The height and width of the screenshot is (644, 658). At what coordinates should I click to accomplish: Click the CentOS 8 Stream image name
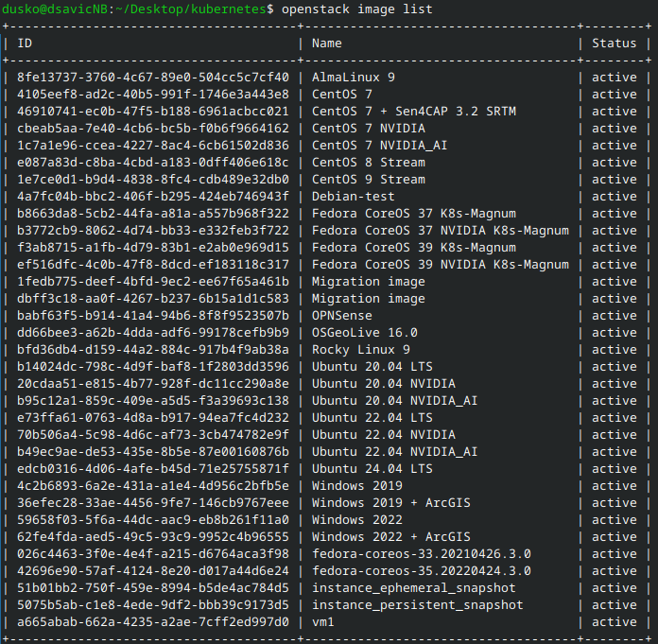pos(369,163)
